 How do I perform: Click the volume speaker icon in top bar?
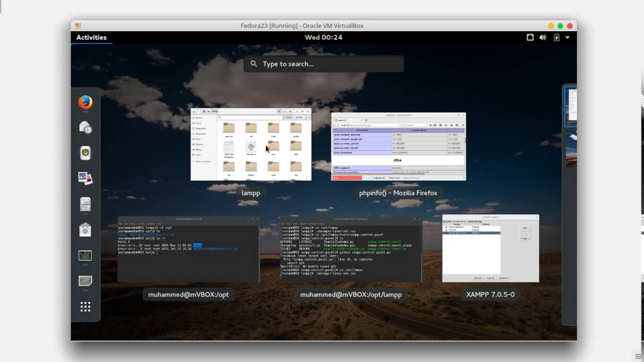[x=543, y=37]
